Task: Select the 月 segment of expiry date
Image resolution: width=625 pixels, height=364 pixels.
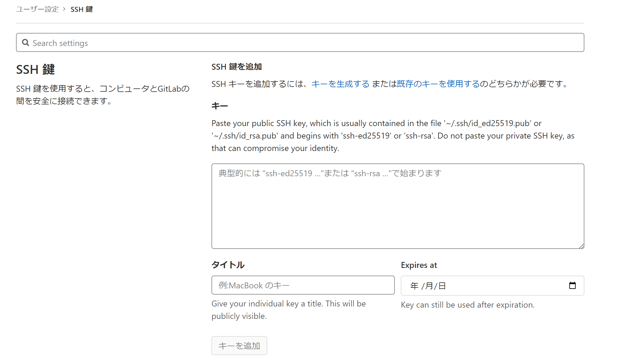Action: click(x=429, y=286)
